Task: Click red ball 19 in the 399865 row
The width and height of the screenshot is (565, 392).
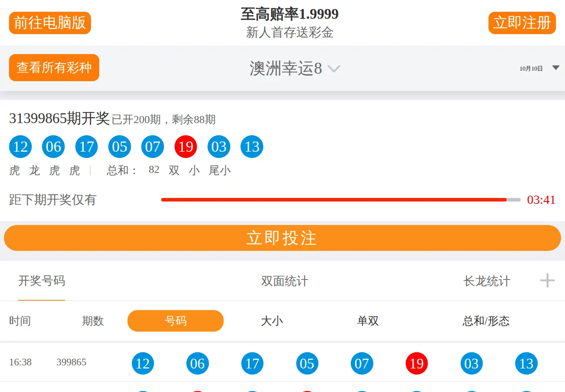Action: (417, 363)
